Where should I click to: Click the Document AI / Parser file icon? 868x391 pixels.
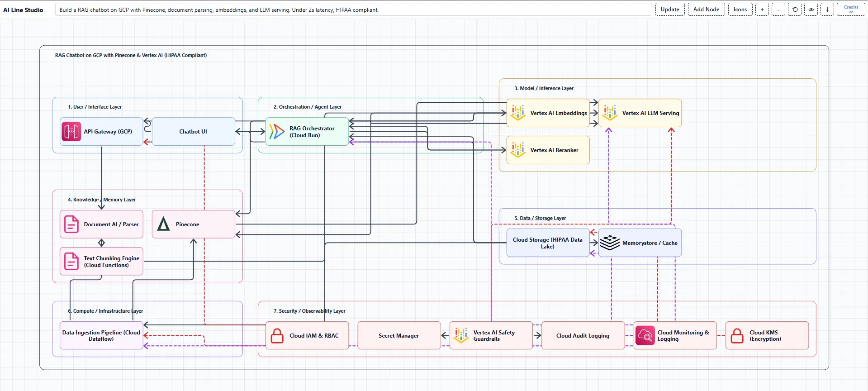coord(71,224)
